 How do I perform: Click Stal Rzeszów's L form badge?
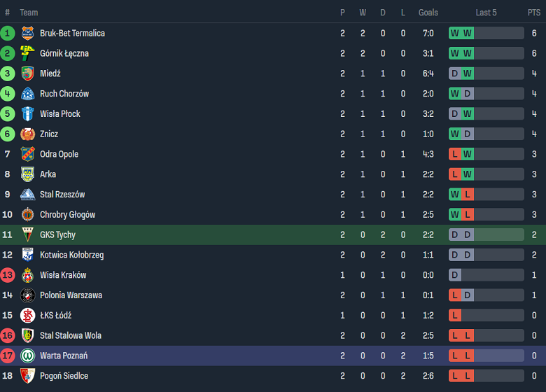[x=468, y=195]
